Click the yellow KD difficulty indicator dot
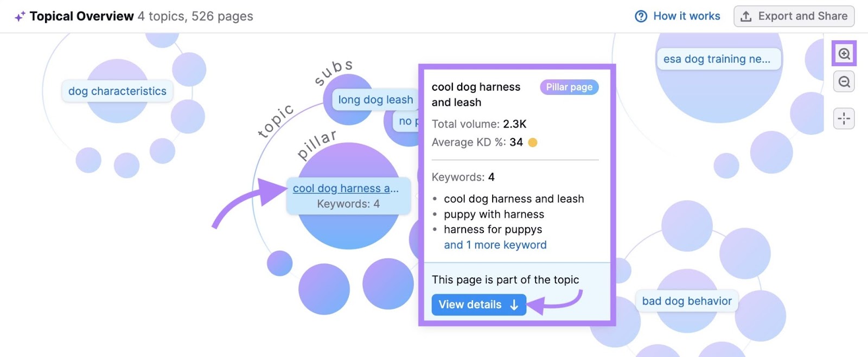Viewport: 868px width, 357px height. tap(533, 142)
